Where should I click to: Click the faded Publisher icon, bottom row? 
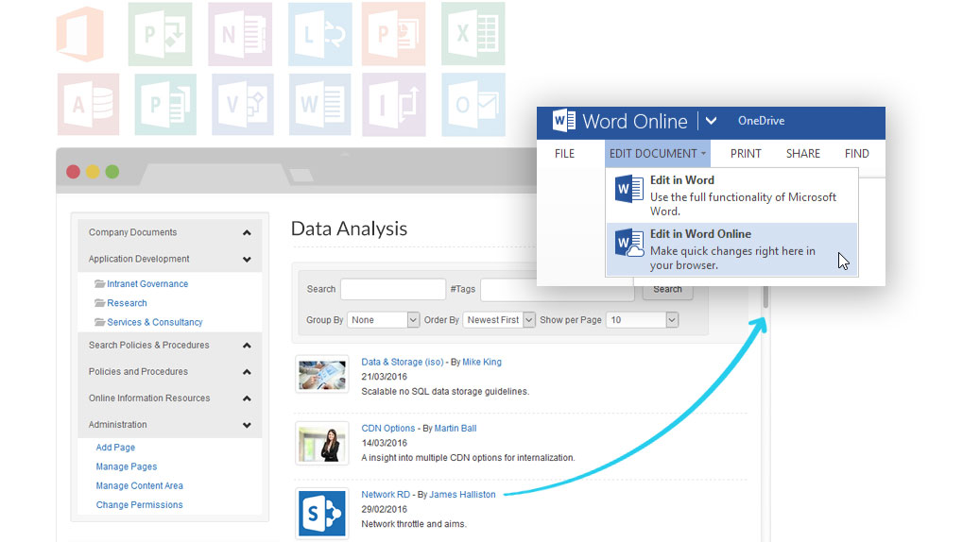(165, 104)
